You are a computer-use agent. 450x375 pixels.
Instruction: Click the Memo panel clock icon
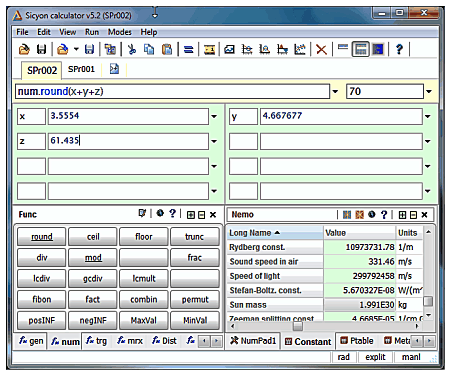point(372,214)
